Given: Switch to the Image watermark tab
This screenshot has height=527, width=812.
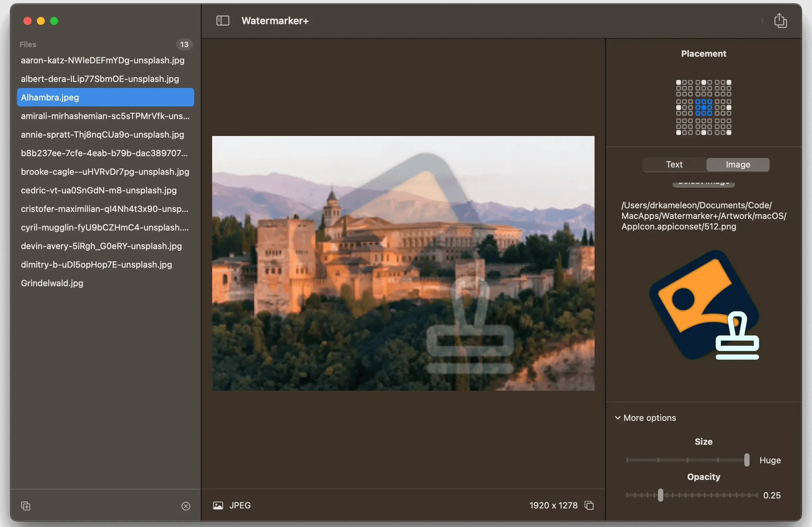Looking at the screenshot, I should 738,165.
